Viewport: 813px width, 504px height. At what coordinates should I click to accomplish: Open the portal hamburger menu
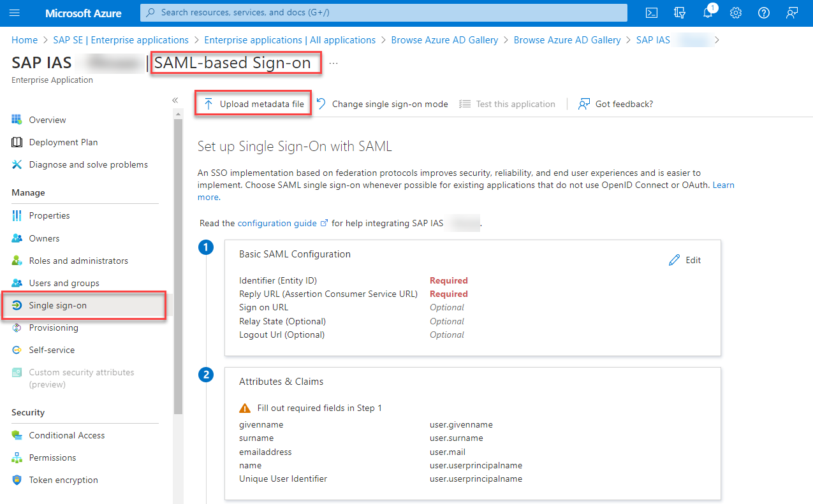pos(15,13)
